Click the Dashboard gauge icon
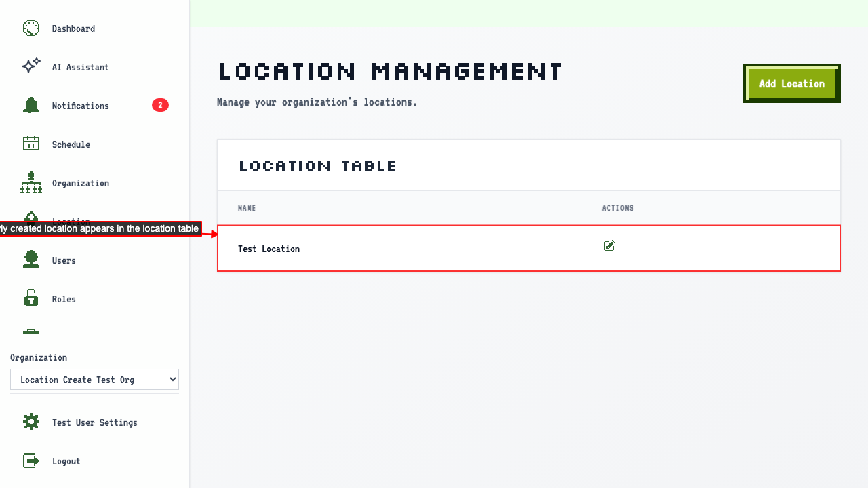This screenshot has width=868, height=488. click(x=31, y=28)
